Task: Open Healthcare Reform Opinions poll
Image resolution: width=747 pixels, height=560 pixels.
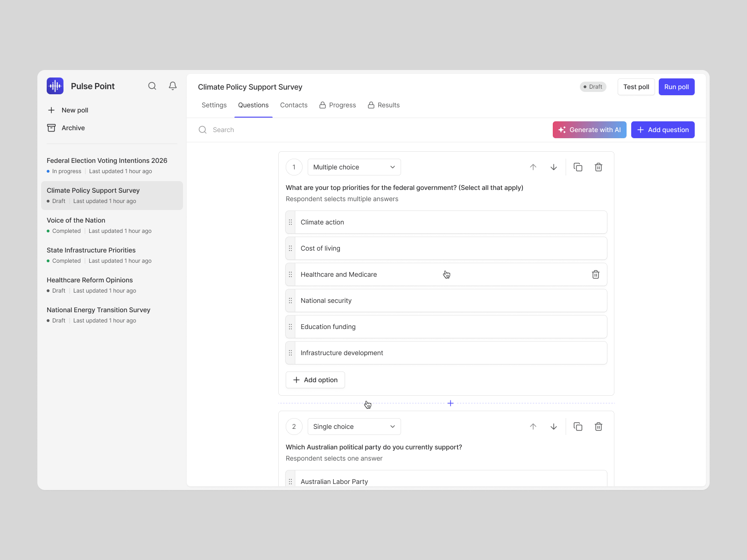Action: [112, 285]
